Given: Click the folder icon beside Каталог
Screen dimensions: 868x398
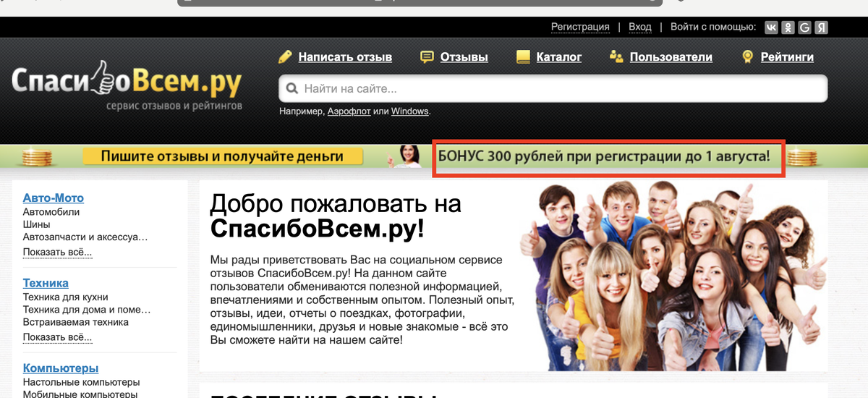Looking at the screenshot, I should click(523, 56).
